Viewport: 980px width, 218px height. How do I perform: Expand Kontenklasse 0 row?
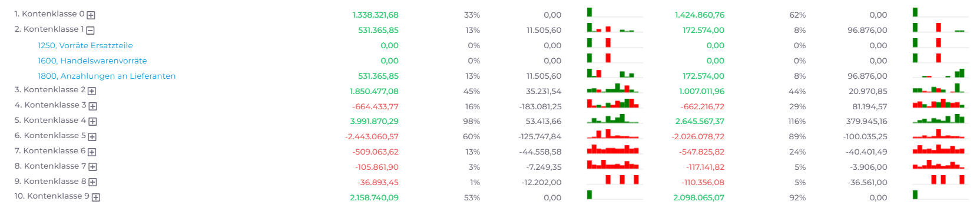pos(91,15)
